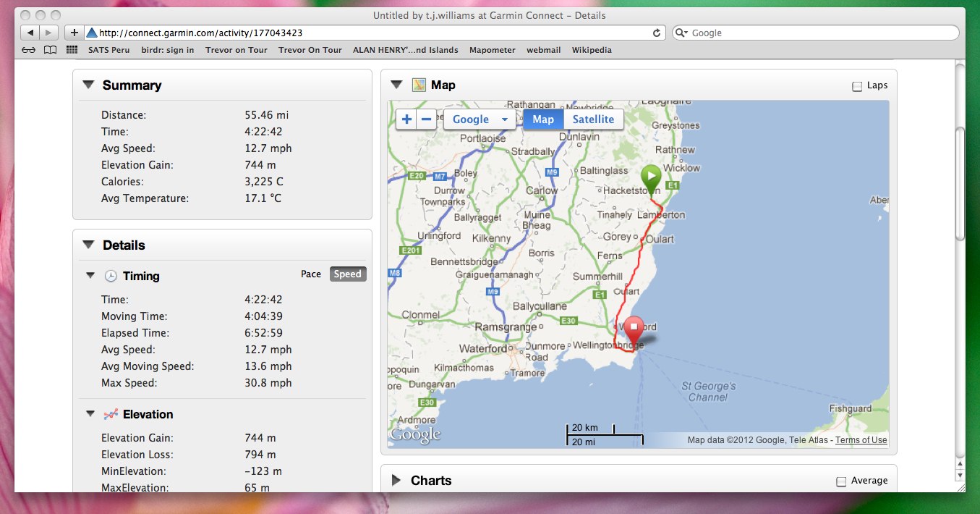Open the Top Sites grid icon
Image resolution: width=980 pixels, height=514 pixels.
click(x=72, y=50)
